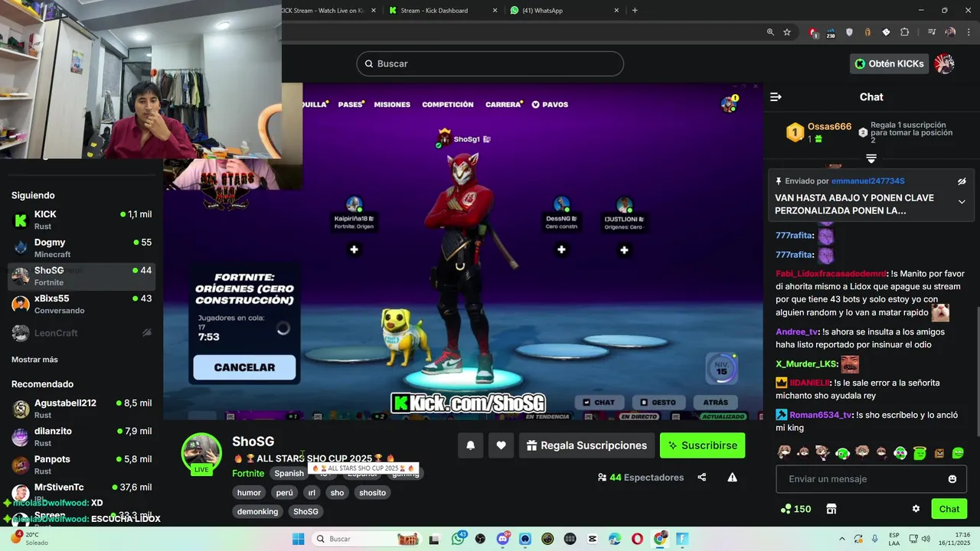Open the user profile avatar in the Kick header
Image resolution: width=980 pixels, height=551 pixels.
pos(945,64)
